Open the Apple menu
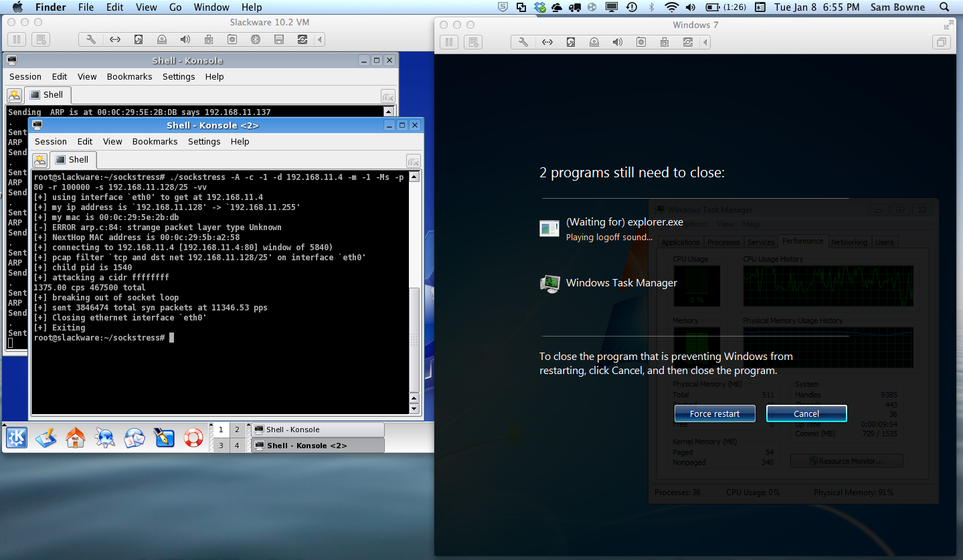Screen dimensions: 963x560 (x=17, y=7)
